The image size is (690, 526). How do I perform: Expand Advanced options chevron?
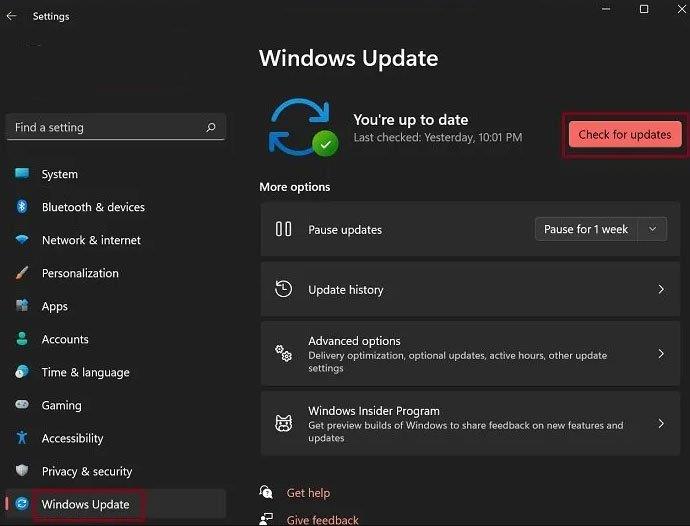point(660,354)
